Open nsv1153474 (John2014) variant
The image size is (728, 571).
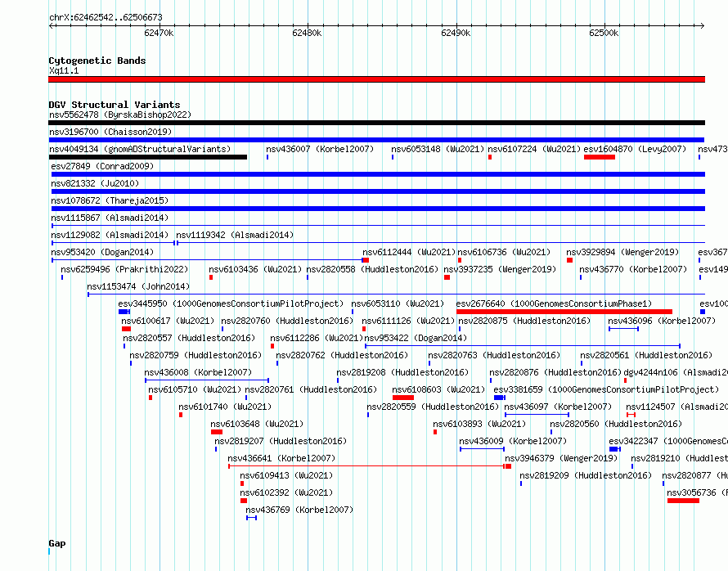click(x=138, y=286)
